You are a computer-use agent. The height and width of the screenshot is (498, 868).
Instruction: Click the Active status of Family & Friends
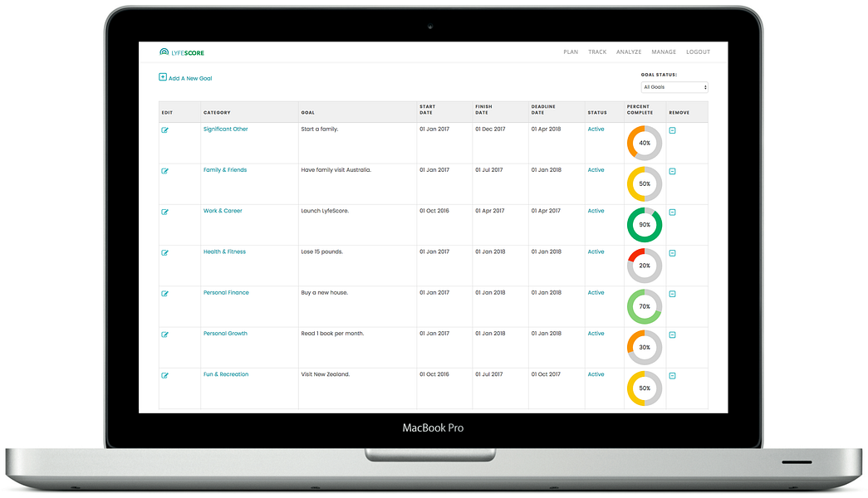596,170
